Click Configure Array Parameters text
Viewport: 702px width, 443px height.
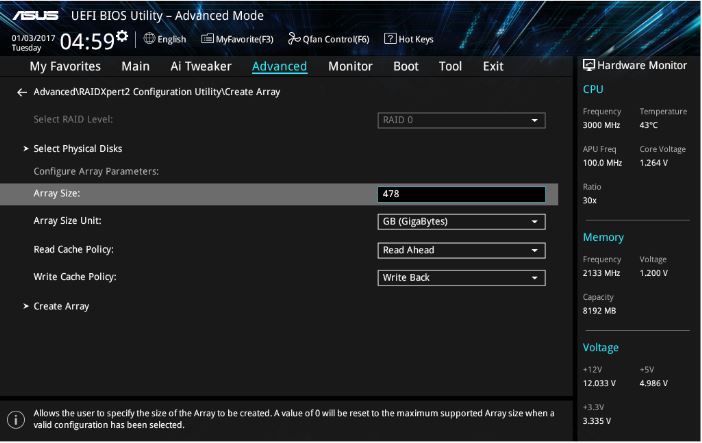point(96,172)
